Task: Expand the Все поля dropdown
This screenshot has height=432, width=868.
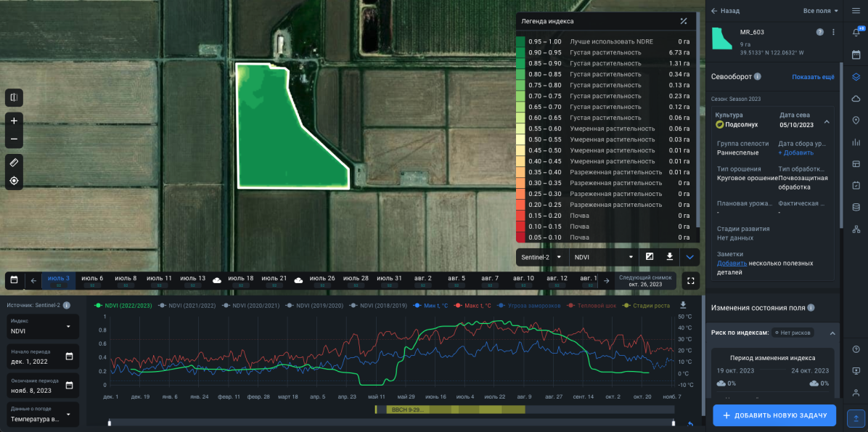Action: tap(820, 10)
